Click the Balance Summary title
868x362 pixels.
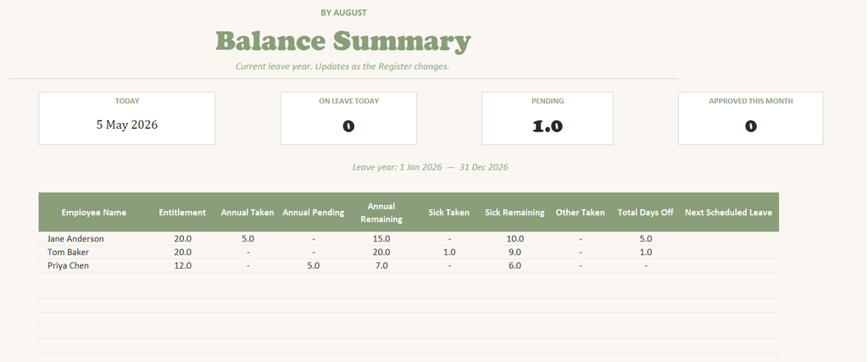343,42
